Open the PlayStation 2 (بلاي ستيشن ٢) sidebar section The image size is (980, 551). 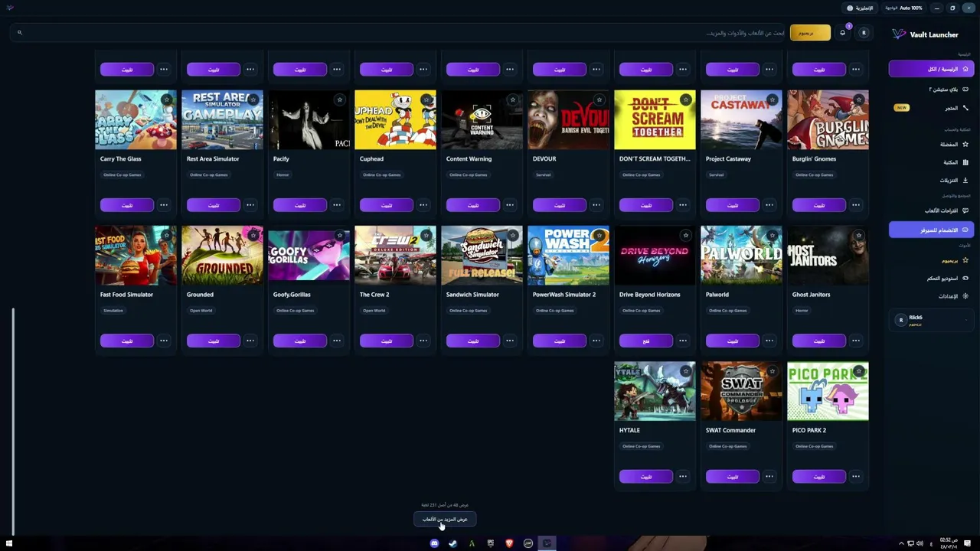click(932, 90)
